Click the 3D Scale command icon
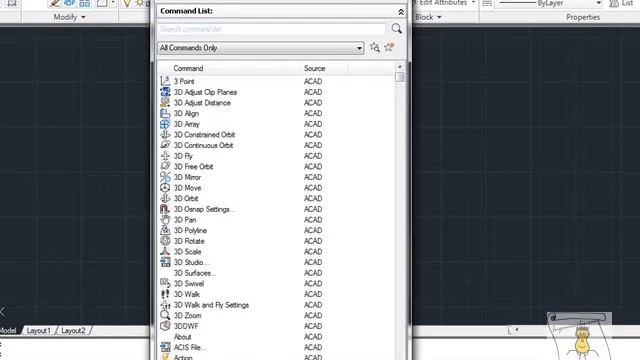640x360 pixels. click(x=165, y=251)
